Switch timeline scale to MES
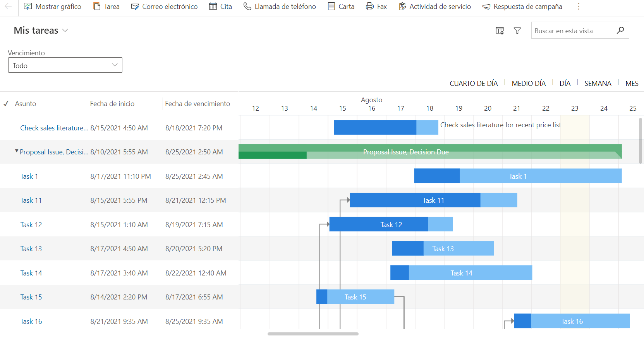The width and height of the screenshot is (644, 337). (x=632, y=84)
